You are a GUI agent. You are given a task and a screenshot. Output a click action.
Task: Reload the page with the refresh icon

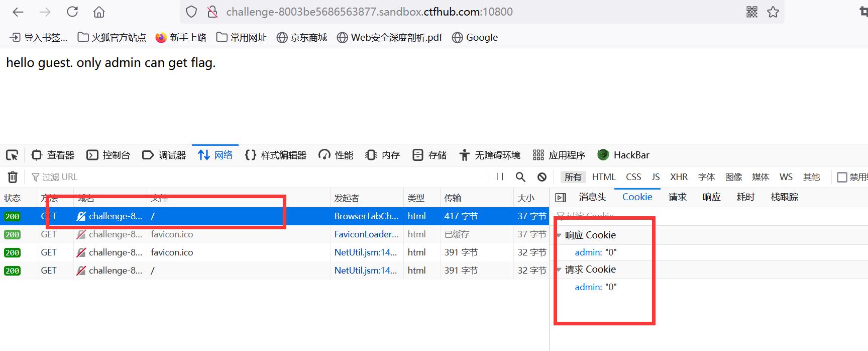click(x=72, y=12)
